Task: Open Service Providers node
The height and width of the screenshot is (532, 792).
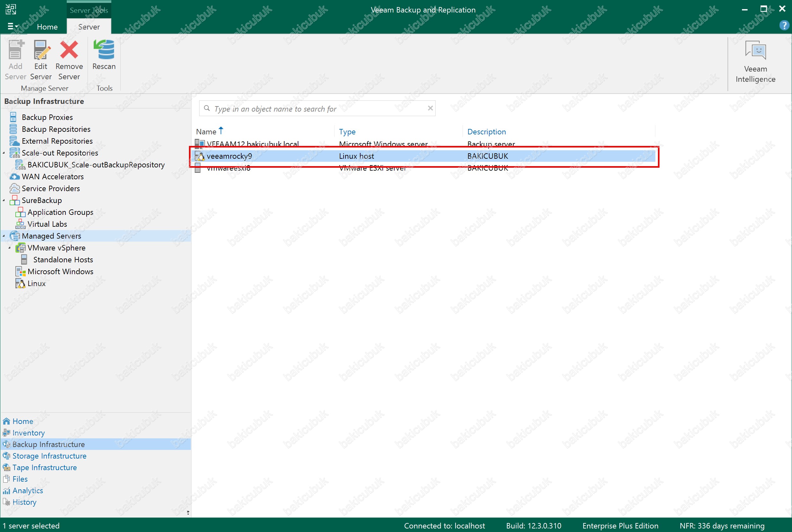Action: click(x=51, y=188)
